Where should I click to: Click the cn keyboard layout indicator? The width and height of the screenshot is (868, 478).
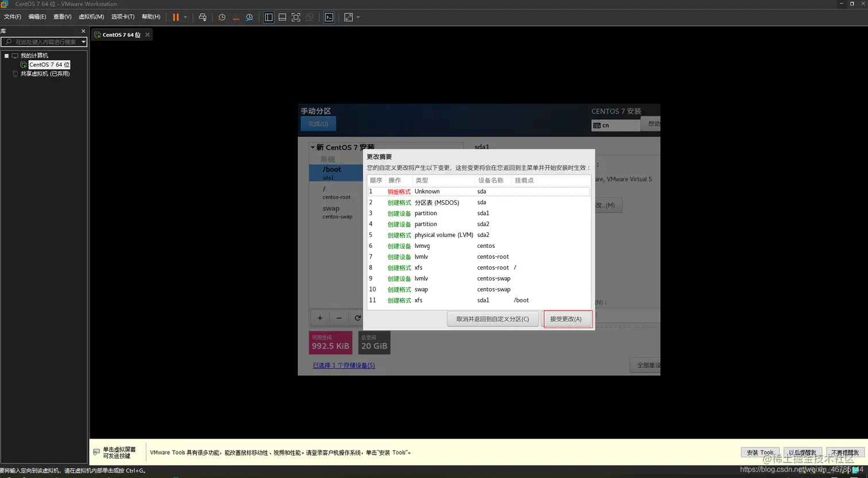[x=615, y=125]
